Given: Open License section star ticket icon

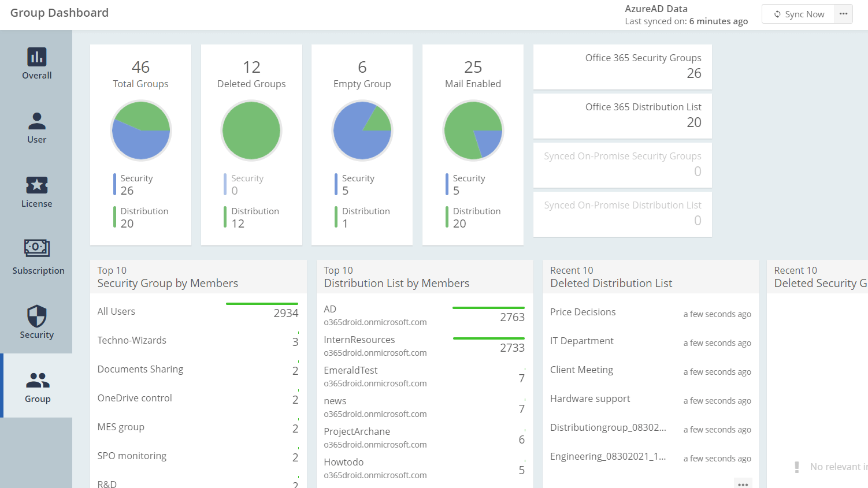Looking at the screenshot, I should [37, 185].
